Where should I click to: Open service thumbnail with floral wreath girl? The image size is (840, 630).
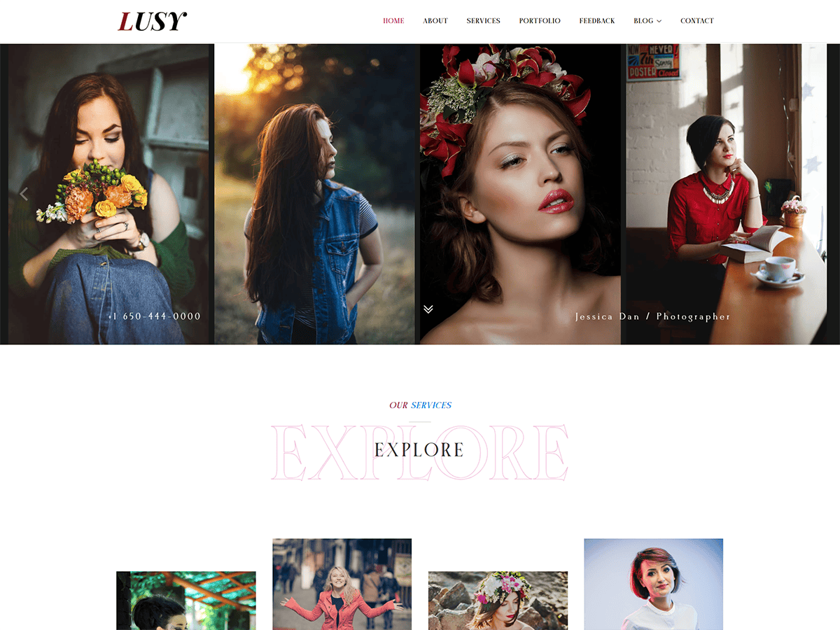498,601
